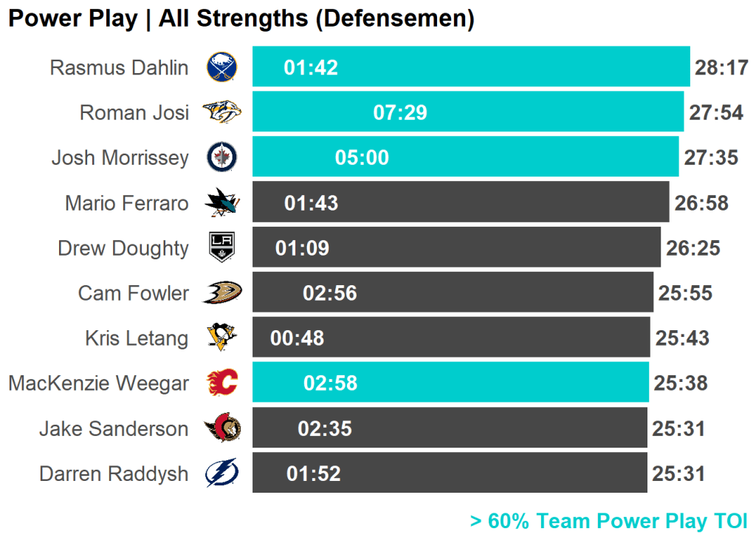Viewport: 756px width, 540px height.
Task: Click the Roman Josi player name
Action: [x=134, y=112]
